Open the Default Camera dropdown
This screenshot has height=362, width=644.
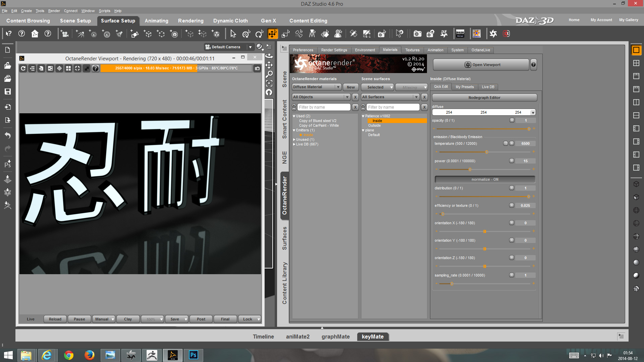point(250,47)
